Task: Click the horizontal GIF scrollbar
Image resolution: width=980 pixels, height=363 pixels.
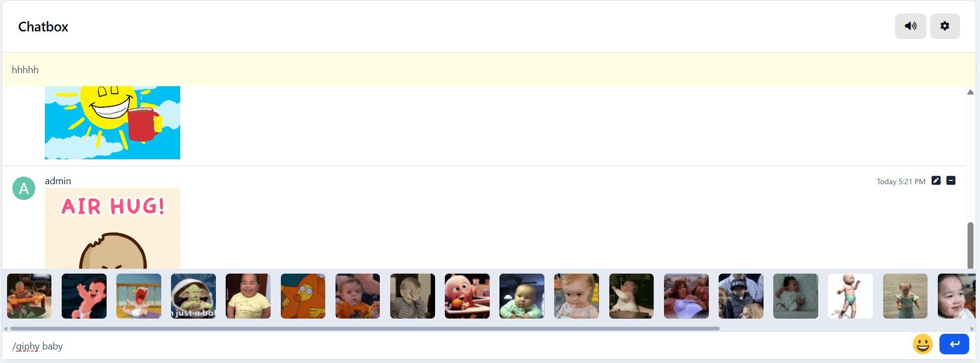Action: tap(365, 328)
